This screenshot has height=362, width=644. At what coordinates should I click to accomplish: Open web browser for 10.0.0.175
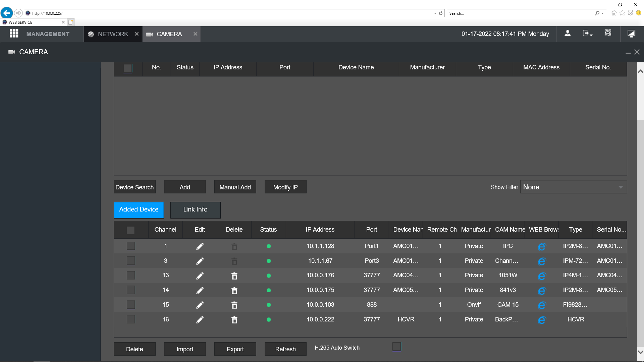542,291
